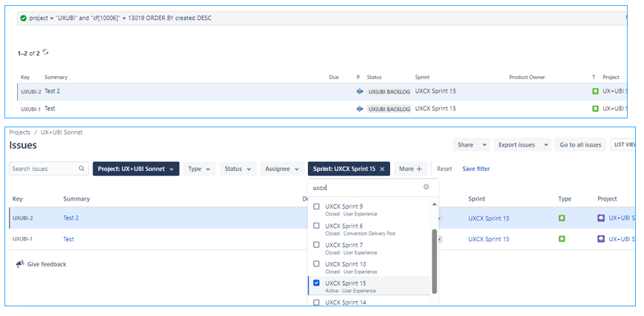
Task: Click purple project avatar in bottom UXUBI-1 row
Action: point(601,238)
